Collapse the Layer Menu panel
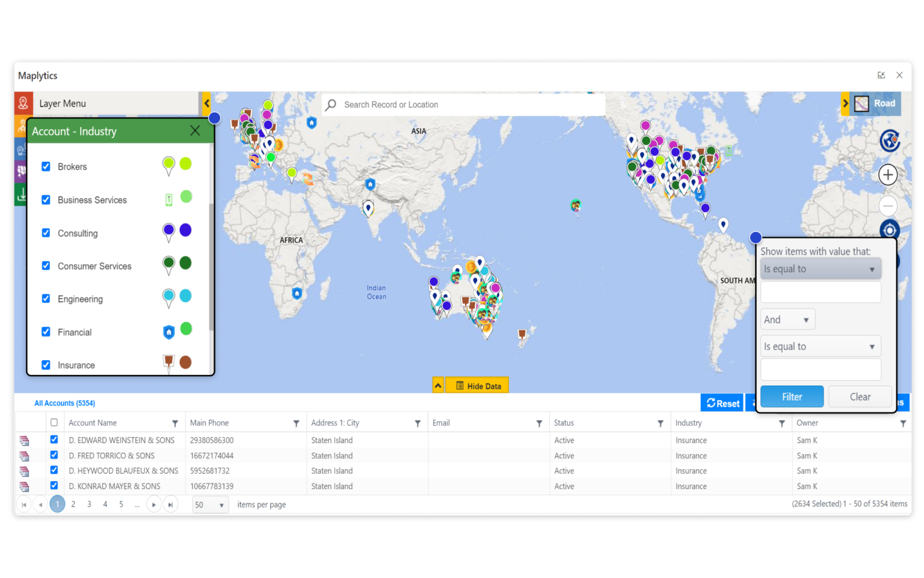924x578 pixels. 206,103
